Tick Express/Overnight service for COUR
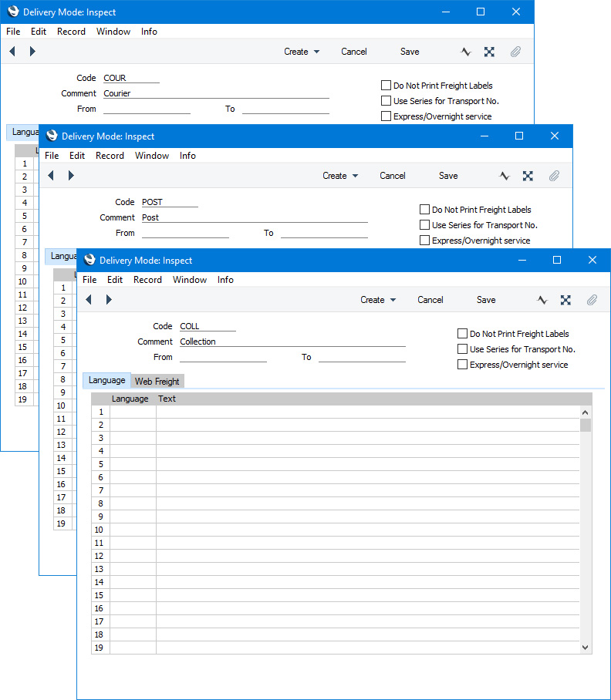Viewport: 611px width, 700px height. coord(386,116)
